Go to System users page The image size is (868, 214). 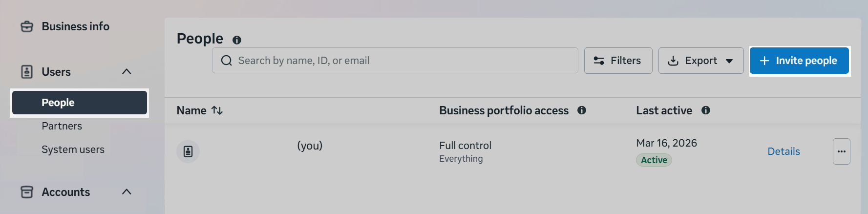tap(73, 150)
